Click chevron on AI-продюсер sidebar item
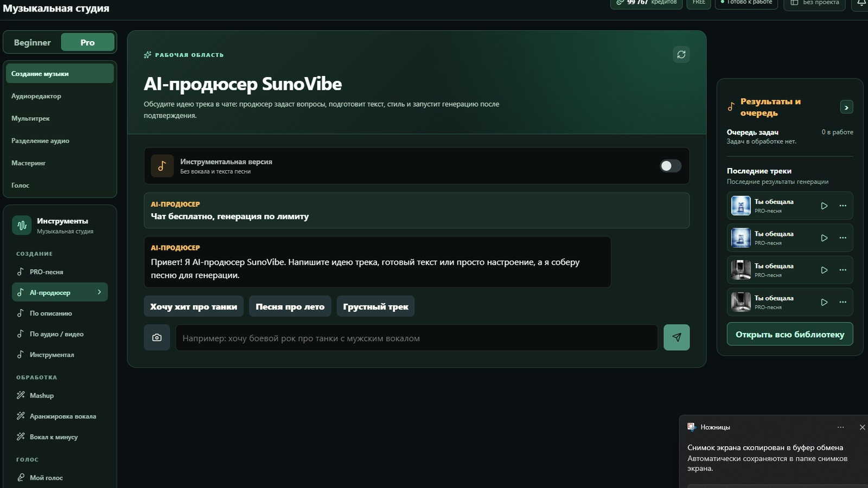This screenshot has width=868, height=488. point(99,292)
